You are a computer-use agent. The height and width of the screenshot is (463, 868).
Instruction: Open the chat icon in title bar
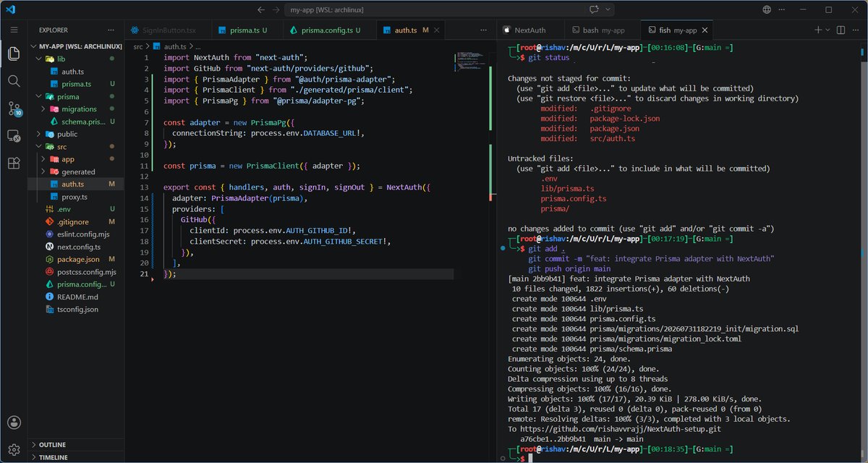(x=595, y=10)
